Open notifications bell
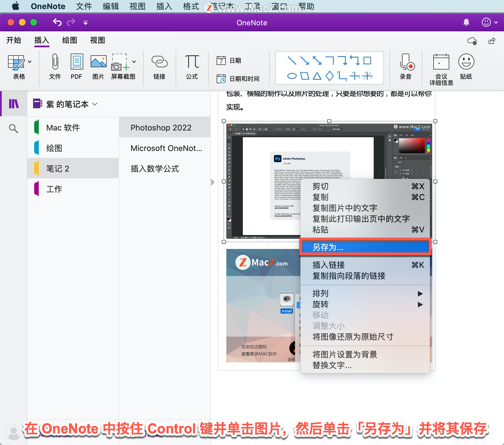The height and width of the screenshot is (445, 504). (x=466, y=22)
